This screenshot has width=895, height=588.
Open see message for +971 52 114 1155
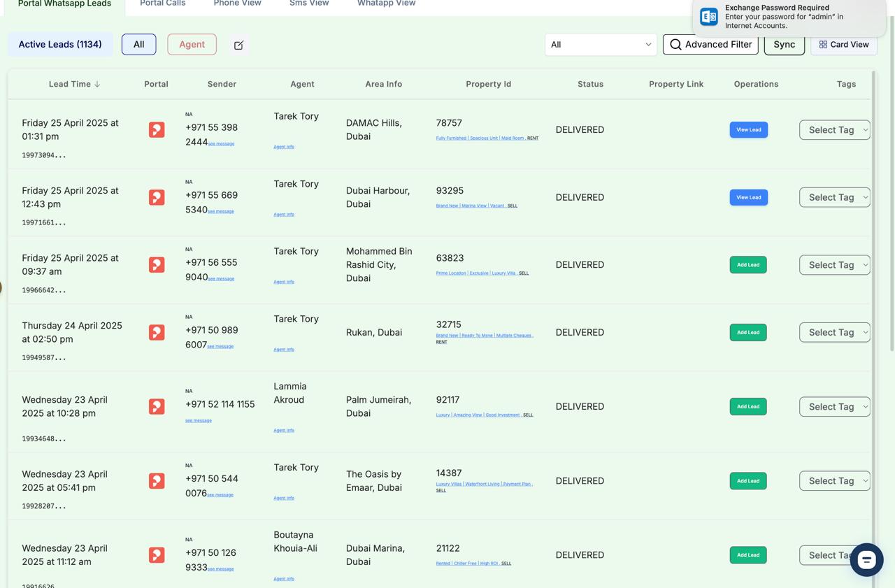tap(199, 421)
